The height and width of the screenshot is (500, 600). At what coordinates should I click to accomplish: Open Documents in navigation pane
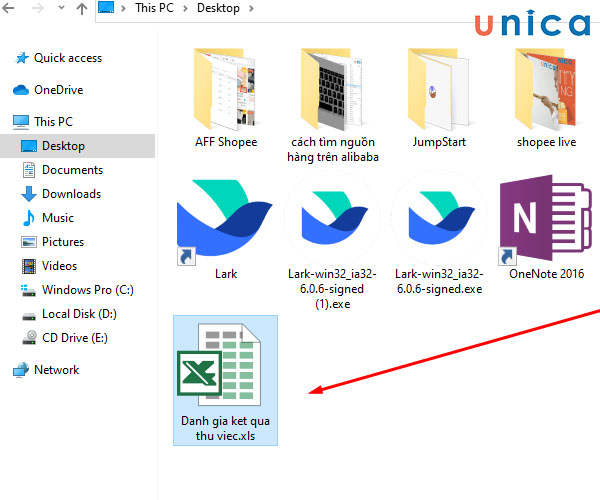(x=72, y=169)
